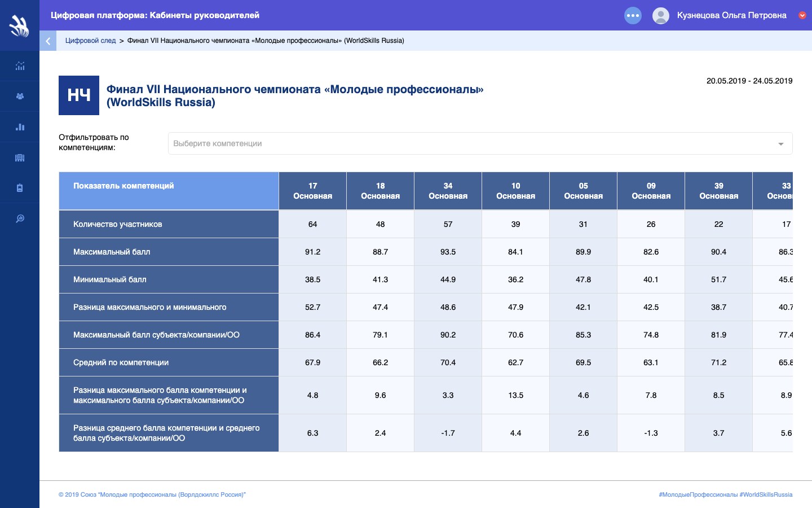Click cell value 71.2
The width and height of the screenshot is (812, 508).
pos(718,362)
